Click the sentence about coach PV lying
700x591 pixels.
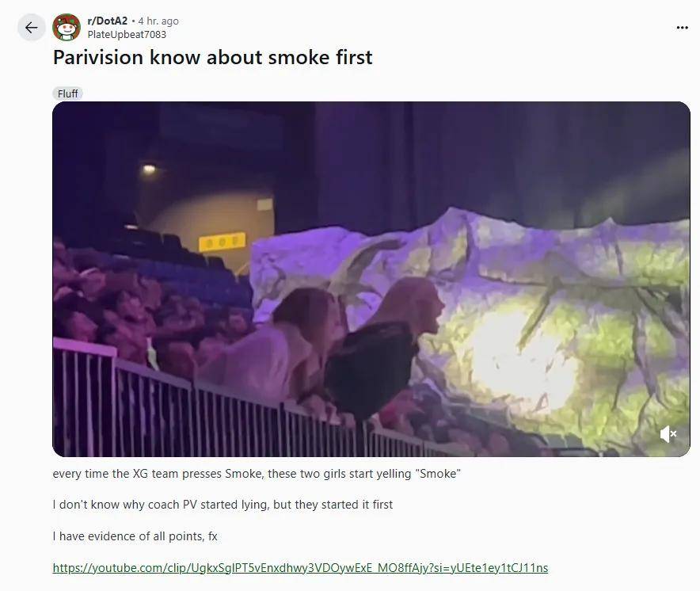(223, 505)
